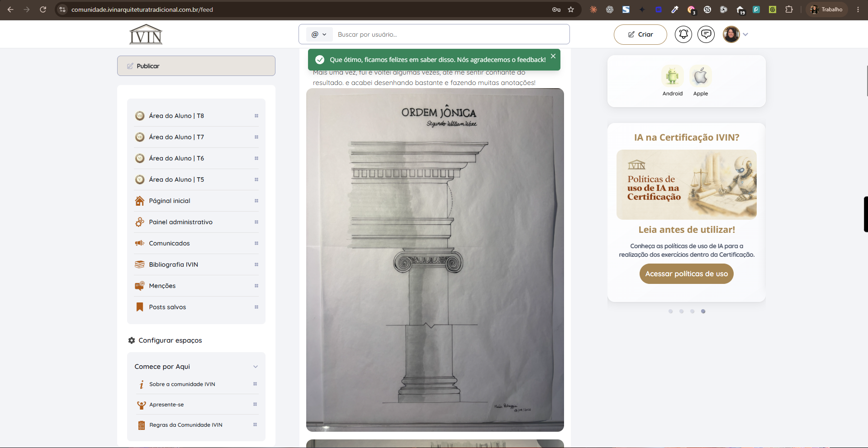This screenshot has height=448, width=868.
Task: Open the Ordem Jônica drawing image
Action: coord(435,260)
